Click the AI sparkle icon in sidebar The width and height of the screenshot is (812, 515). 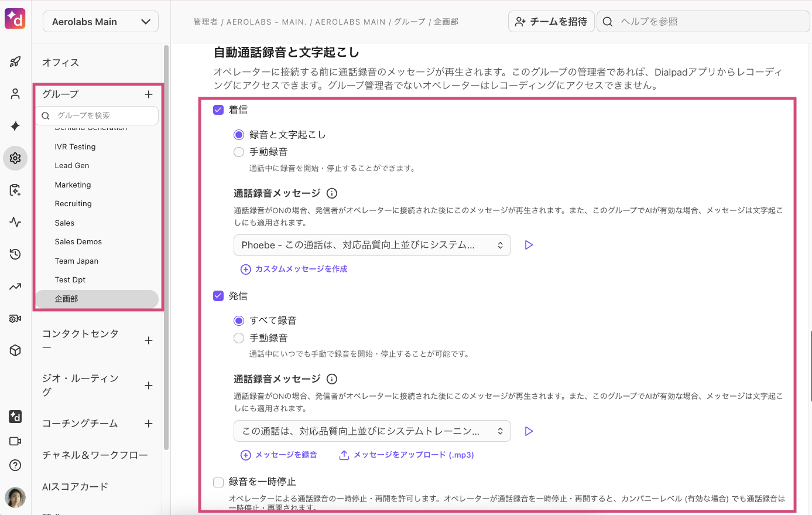[x=15, y=125]
